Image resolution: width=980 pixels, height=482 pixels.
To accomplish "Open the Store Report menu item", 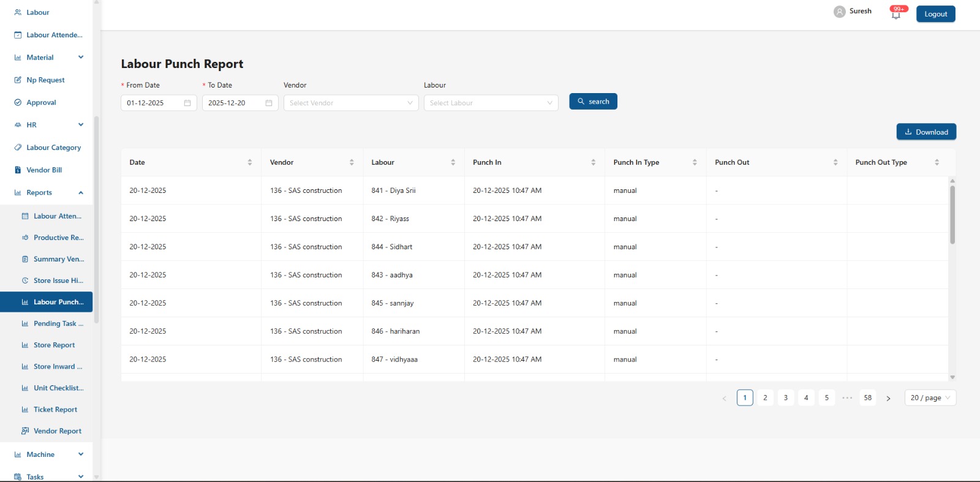I will click(47, 345).
